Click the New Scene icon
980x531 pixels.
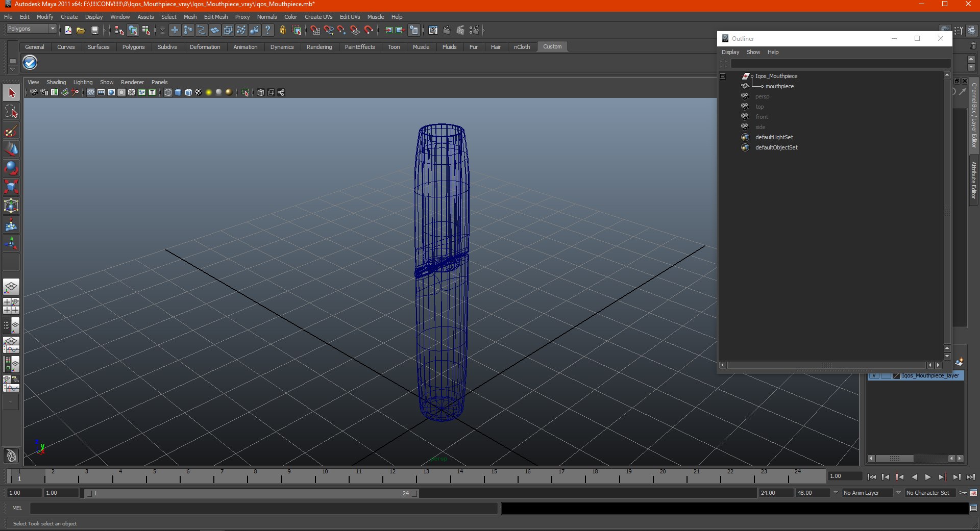68,31
